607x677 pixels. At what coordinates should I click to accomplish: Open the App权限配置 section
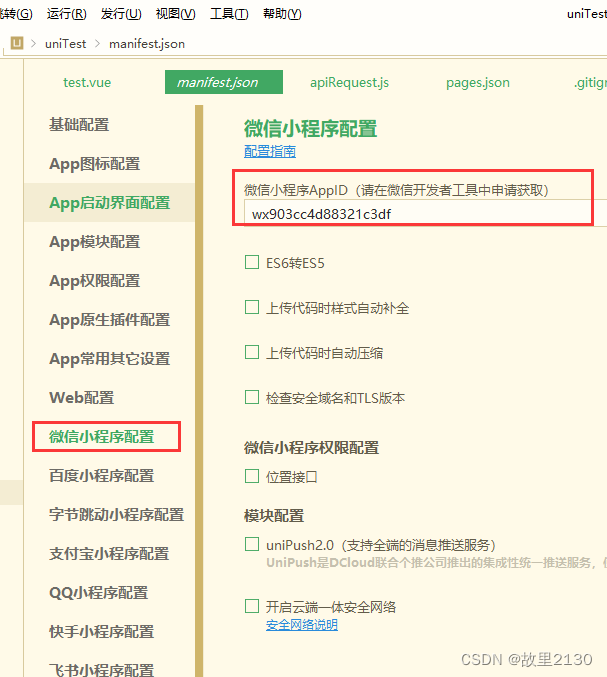(95, 281)
